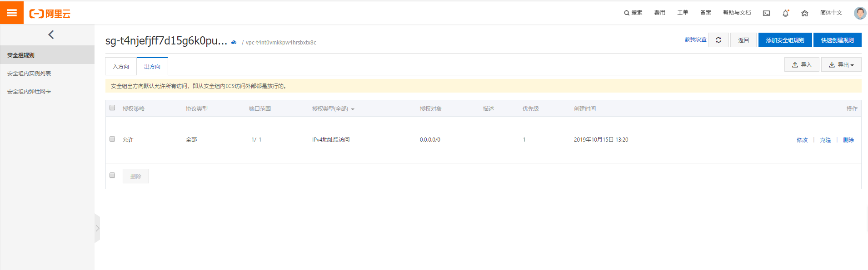
Task: Open the 导出 export dropdown
Action: click(841, 65)
